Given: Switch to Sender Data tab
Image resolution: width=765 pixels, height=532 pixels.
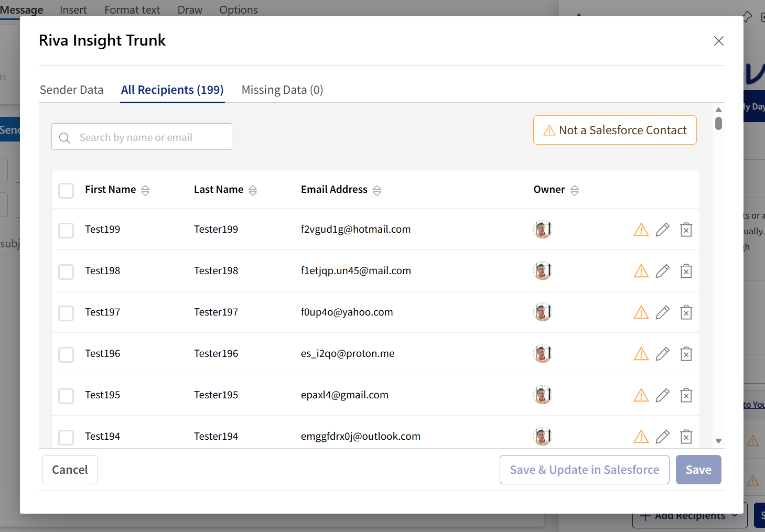Looking at the screenshot, I should 72,90.
